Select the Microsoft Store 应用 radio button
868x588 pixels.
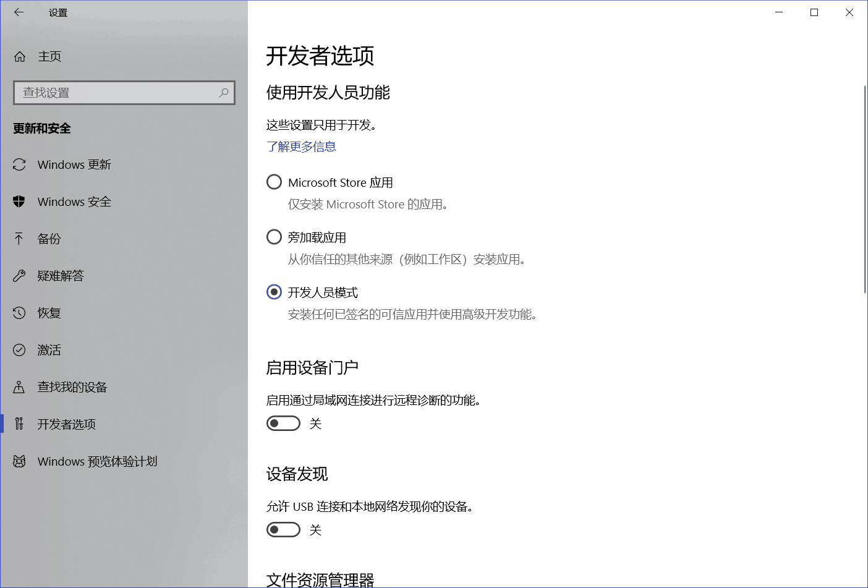274,182
